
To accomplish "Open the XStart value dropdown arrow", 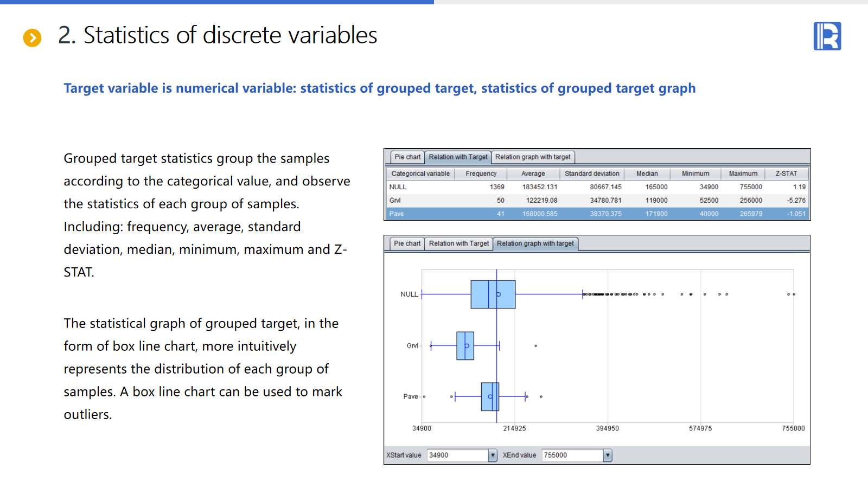I will pyautogui.click(x=493, y=455).
